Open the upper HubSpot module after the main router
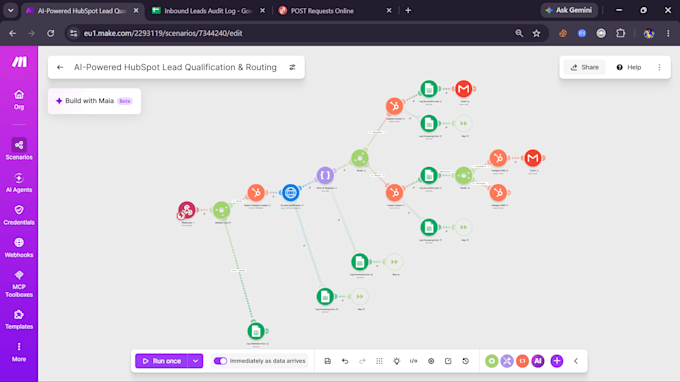Screen dimensions: 680x382 point(394,106)
